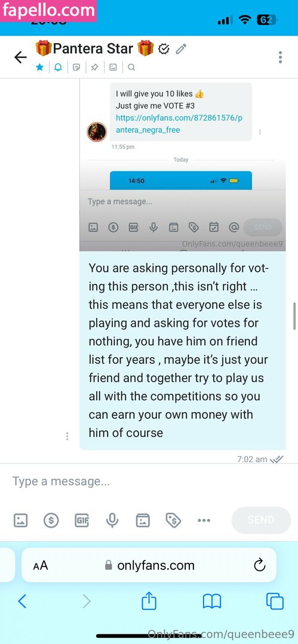Screen dimensions: 298x644
Task: Attach a photo using the image icon
Action: [x=20, y=521]
